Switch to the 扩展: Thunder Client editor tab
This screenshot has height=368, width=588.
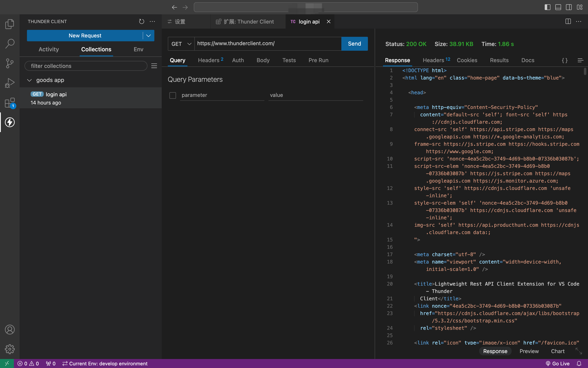[248, 22]
